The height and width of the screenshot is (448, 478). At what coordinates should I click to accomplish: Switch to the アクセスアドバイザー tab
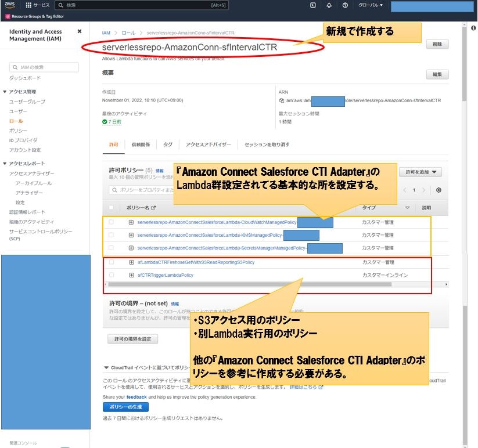click(x=208, y=144)
